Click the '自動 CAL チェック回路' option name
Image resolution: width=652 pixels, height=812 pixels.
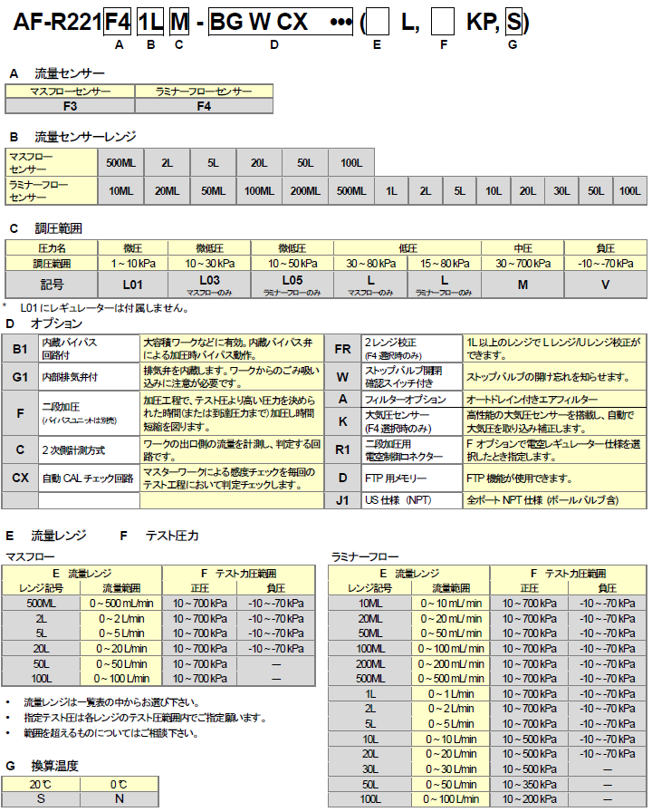point(88,478)
